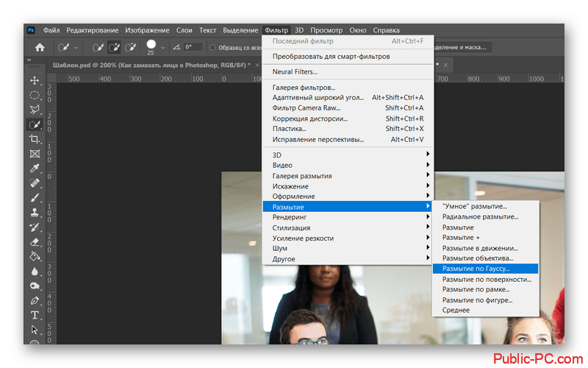This screenshot has width=588, height=368.
Task: Select the Pen tool
Action: pyautogui.click(x=35, y=300)
